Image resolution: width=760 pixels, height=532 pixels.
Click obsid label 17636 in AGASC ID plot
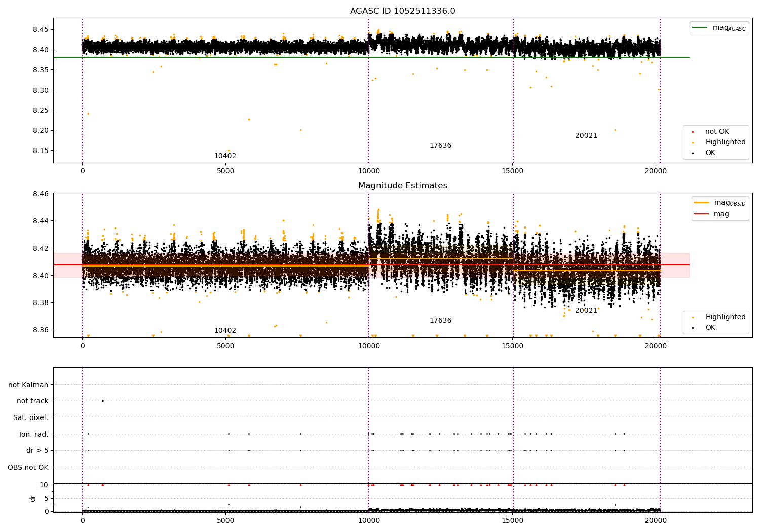click(x=440, y=146)
